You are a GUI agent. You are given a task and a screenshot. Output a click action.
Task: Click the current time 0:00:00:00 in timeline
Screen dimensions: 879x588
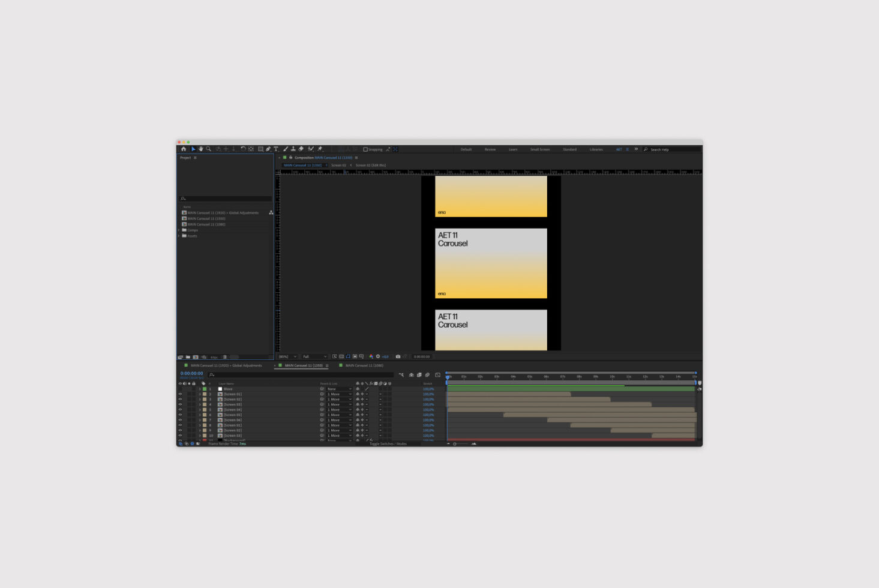click(191, 373)
